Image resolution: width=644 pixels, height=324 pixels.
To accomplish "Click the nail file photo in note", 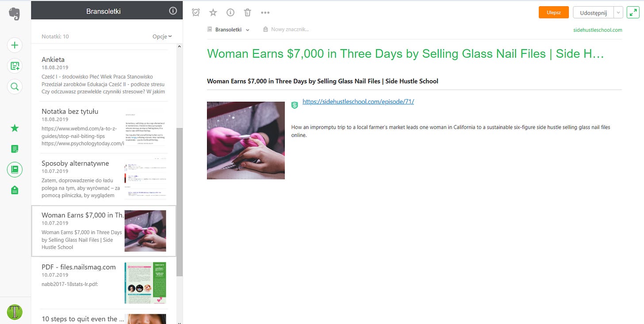I will coord(246,140).
